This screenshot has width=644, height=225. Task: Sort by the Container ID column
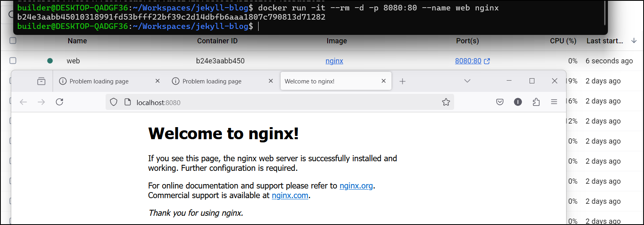coord(217,41)
